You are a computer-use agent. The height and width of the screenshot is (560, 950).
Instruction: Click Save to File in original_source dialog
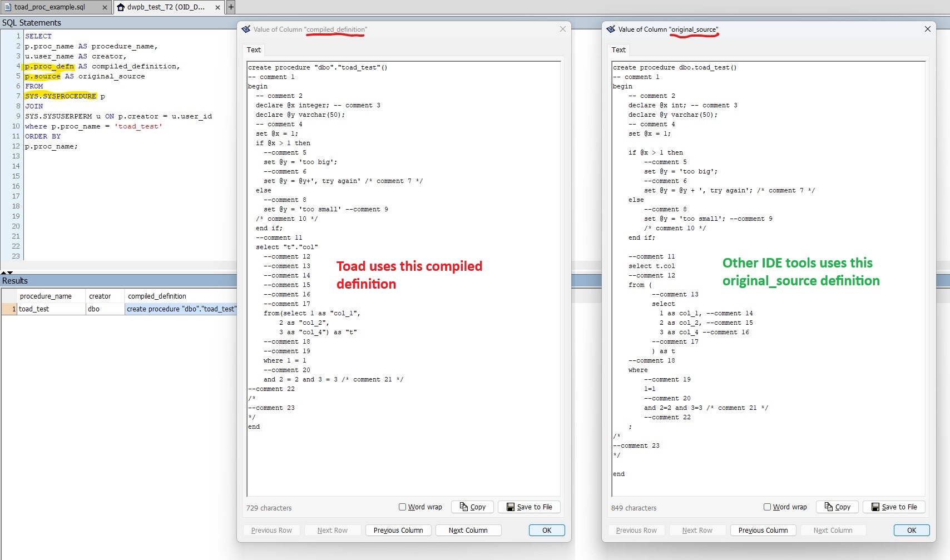894,507
